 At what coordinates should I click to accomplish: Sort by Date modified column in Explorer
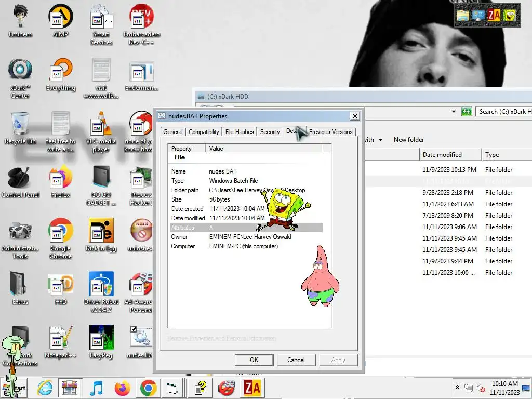point(450,155)
